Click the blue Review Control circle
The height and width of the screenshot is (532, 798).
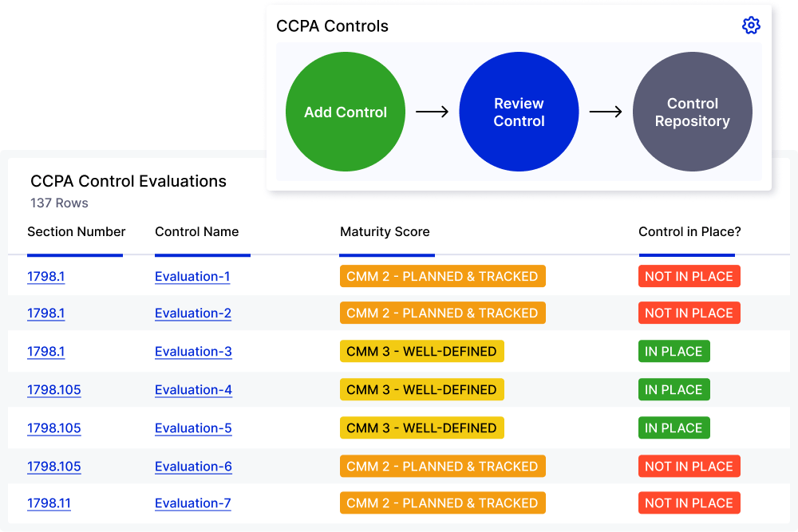[519, 112]
